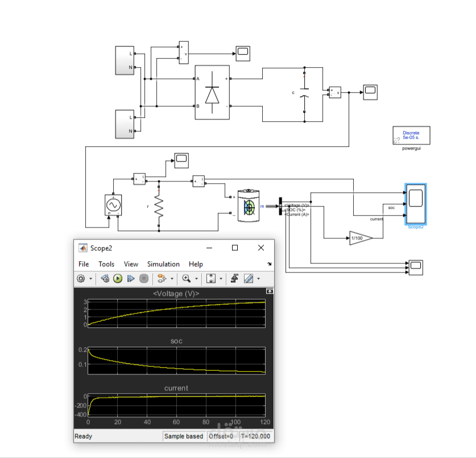Expand the configuration properties dropdown arrow
This screenshot has width=476, height=458.
click(90, 279)
